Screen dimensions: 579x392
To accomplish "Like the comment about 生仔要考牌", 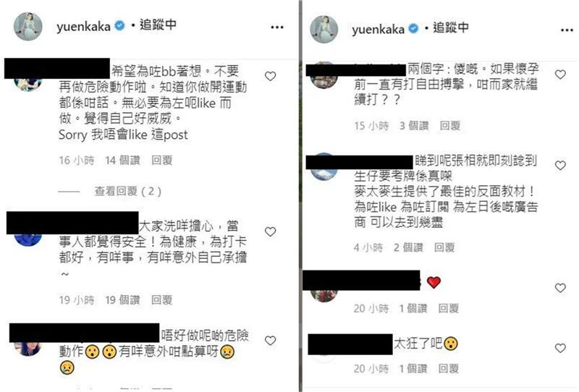I will [560, 166].
